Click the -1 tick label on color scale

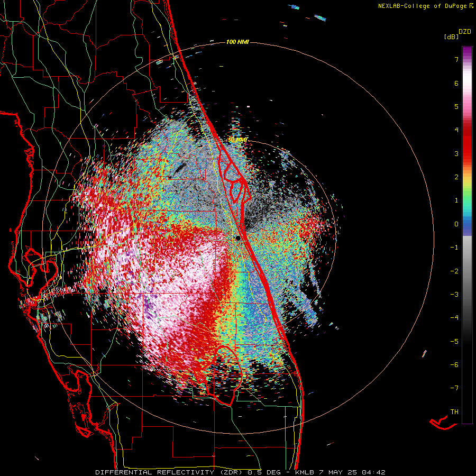click(x=454, y=248)
